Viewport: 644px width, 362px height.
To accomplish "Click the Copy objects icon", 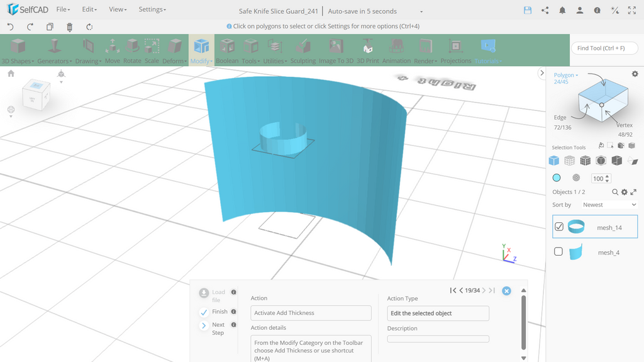I will pyautogui.click(x=50, y=26).
